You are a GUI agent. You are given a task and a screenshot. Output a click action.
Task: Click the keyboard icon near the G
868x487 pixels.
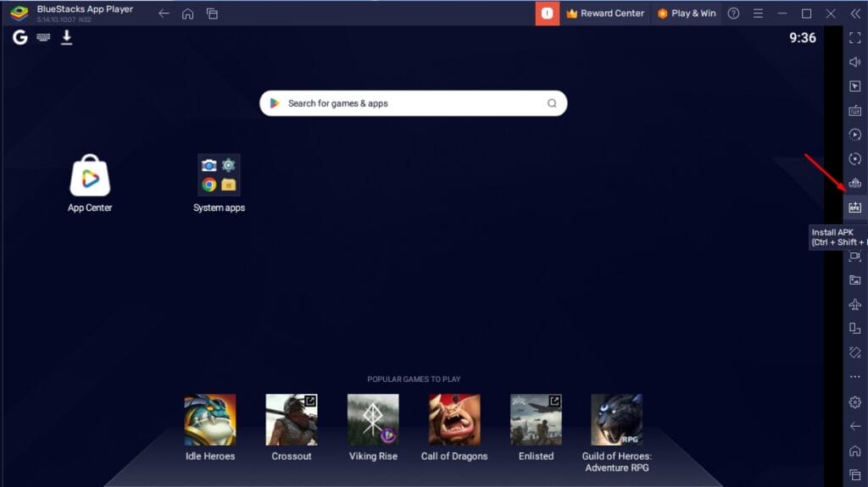tap(43, 37)
